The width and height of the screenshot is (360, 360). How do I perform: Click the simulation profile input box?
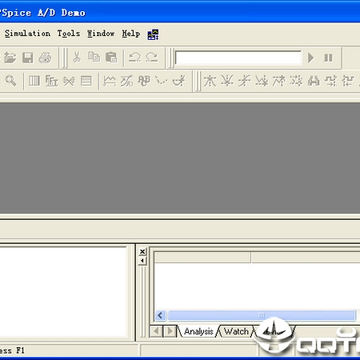(x=238, y=58)
